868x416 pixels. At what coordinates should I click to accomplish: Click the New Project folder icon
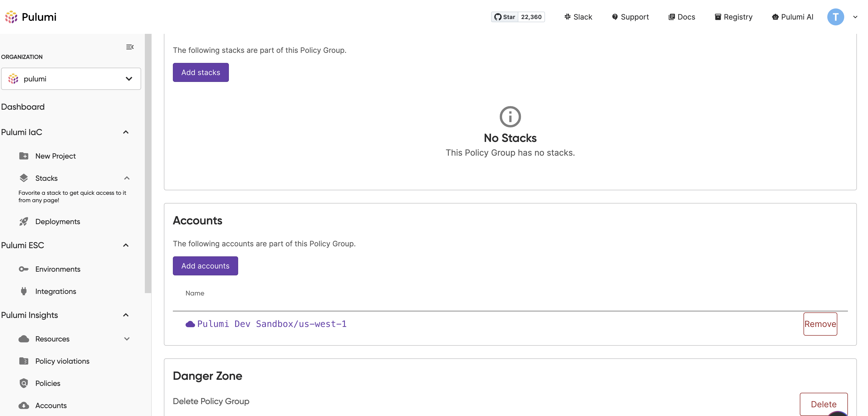click(x=24, y=156)
